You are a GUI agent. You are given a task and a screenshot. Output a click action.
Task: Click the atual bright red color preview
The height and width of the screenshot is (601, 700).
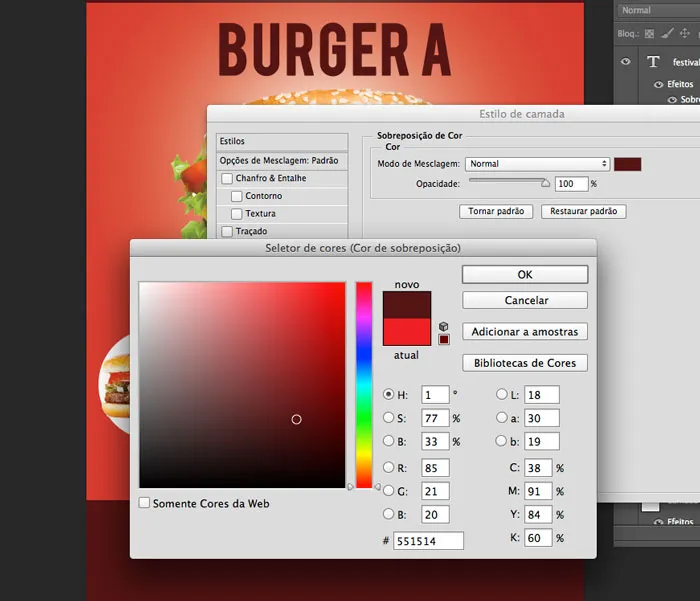407,332
